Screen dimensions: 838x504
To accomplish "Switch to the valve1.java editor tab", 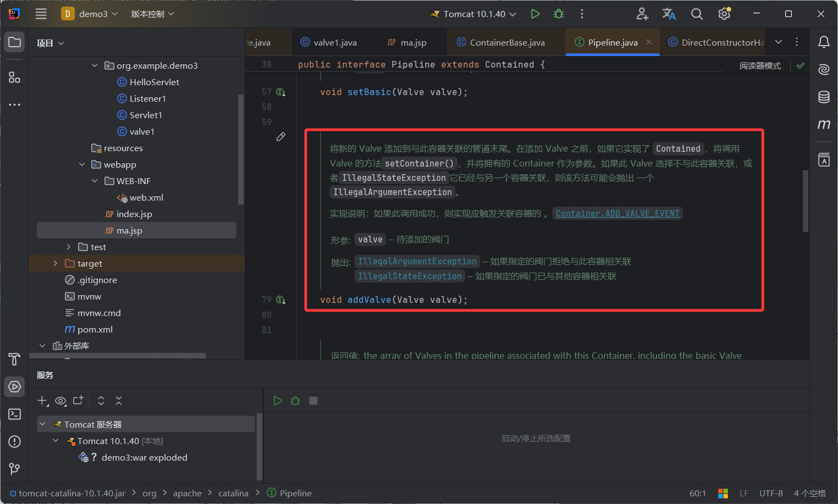I will click(x=334, y=43).
